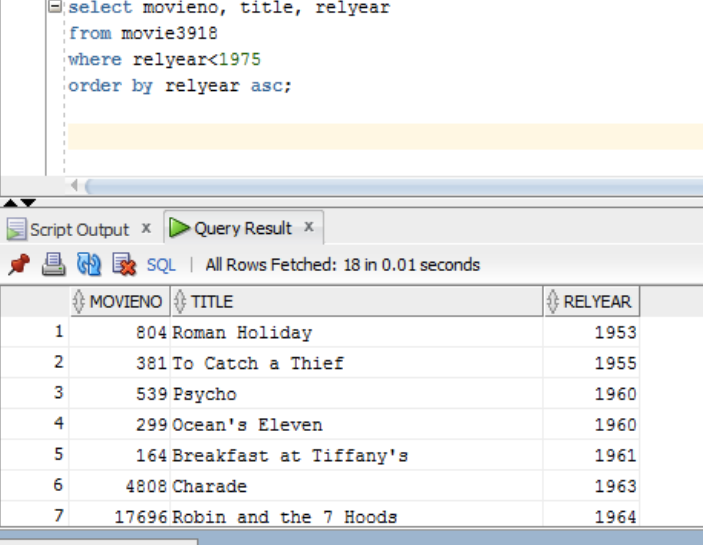Select the To Catch a Thief cell
Image resolution: width=704 pixels, height=545 pixels.
tap(357, 363)
